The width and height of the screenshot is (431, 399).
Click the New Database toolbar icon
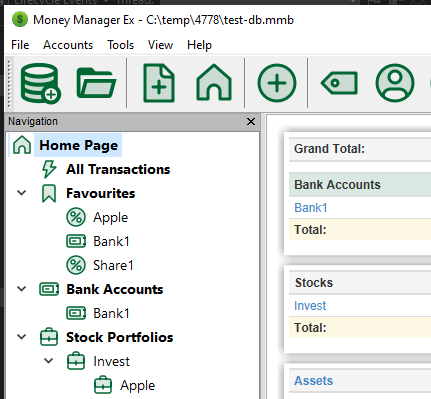click(40, 83)
